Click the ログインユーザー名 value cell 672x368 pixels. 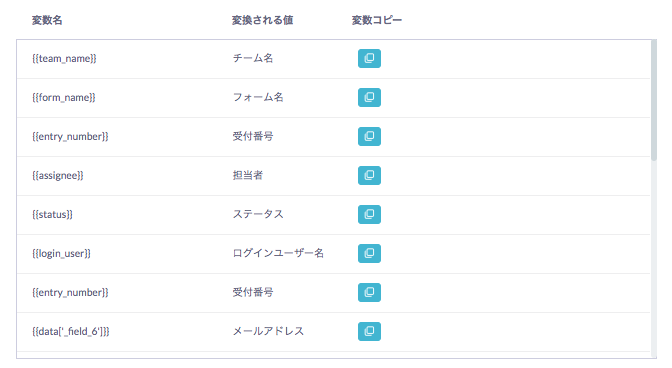point(278,253)
